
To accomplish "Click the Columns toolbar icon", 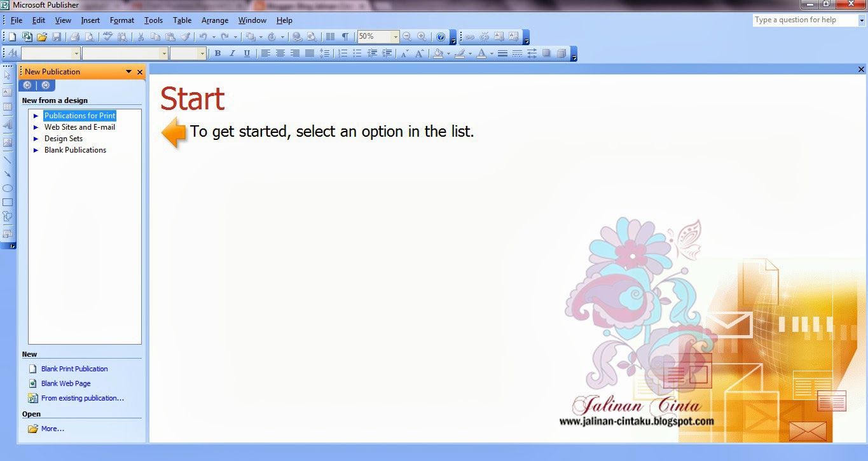I will (330, 37).
